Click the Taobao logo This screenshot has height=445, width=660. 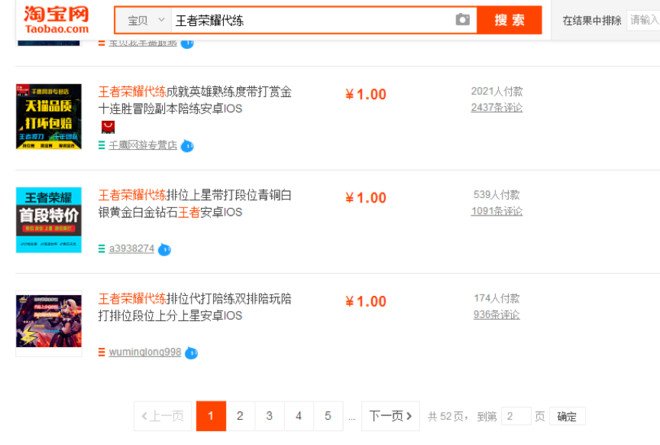56,20
